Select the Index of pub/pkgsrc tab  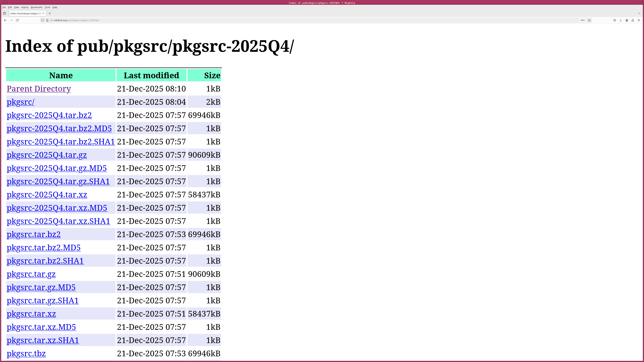point(26,13)
